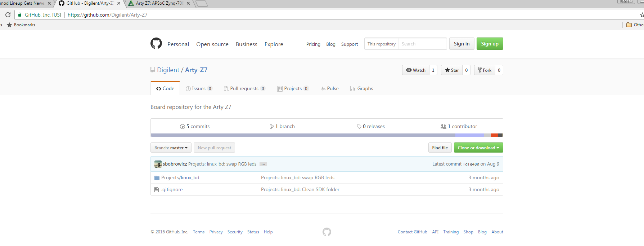Close the Arty Z7 APSoC Zynq tab
Image resolution: width=644 pixels, height=246 pixels.
click(188, 3)
